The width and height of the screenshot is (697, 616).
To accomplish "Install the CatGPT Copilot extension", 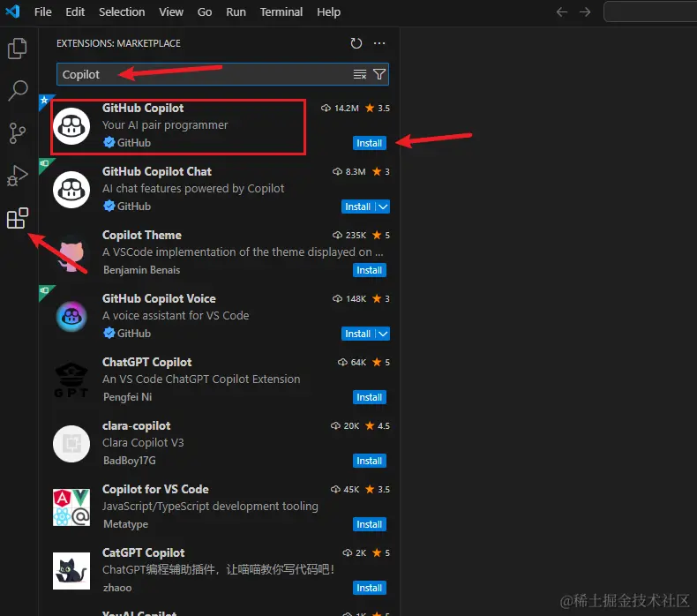I will tap(369, 588).
